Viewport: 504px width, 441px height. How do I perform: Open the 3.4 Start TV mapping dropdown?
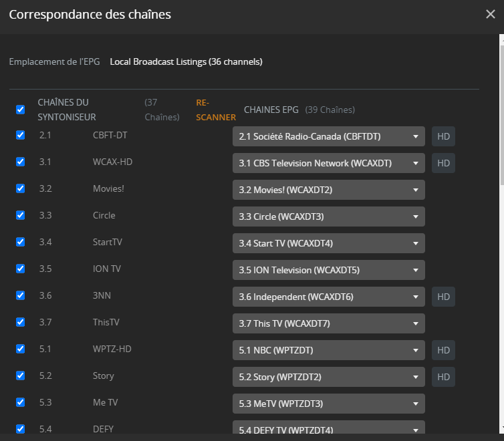[328, 243]
